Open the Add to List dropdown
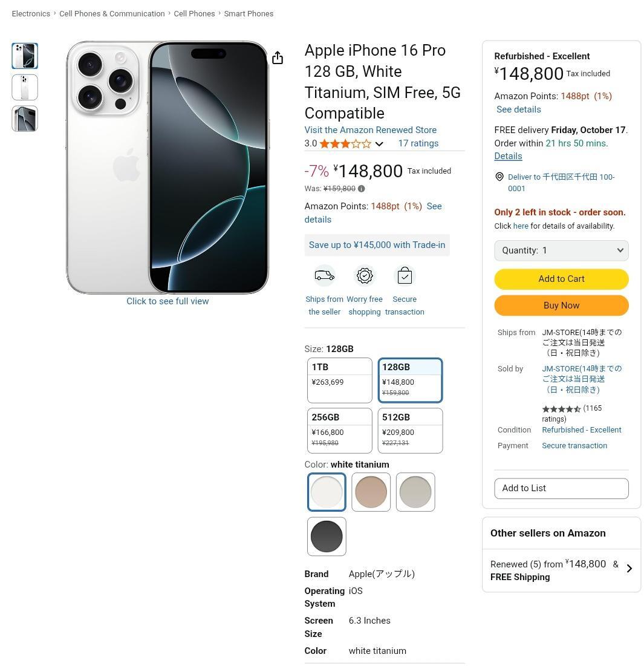The width and height of the screenshot is (644, 666). coord(561,488)
